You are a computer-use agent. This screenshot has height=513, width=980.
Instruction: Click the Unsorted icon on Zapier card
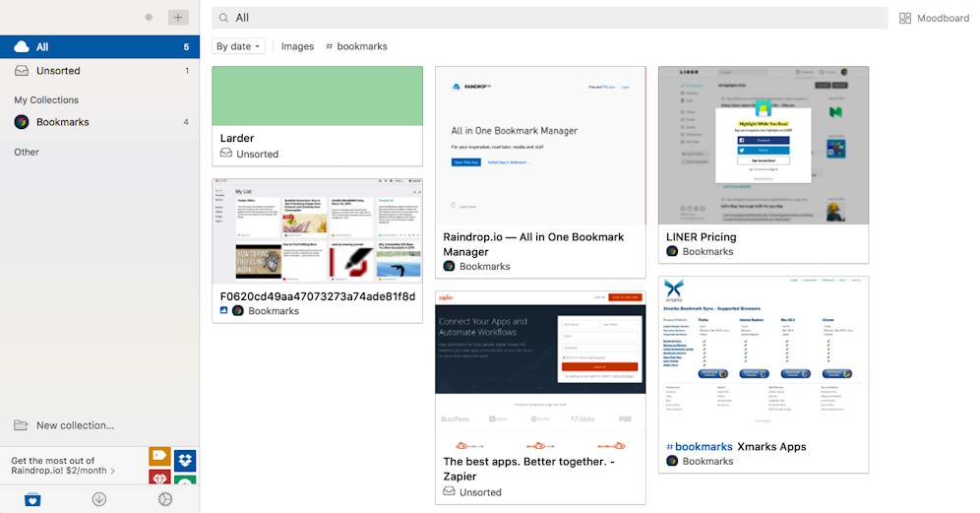click(x=449, y=491)
